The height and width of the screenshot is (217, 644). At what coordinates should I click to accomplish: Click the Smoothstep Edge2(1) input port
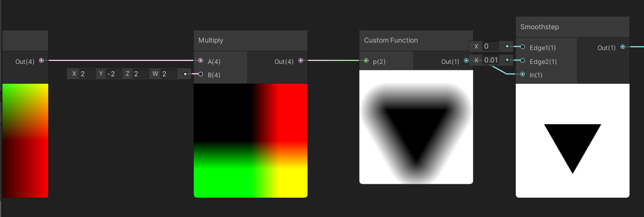pos(523,61)
